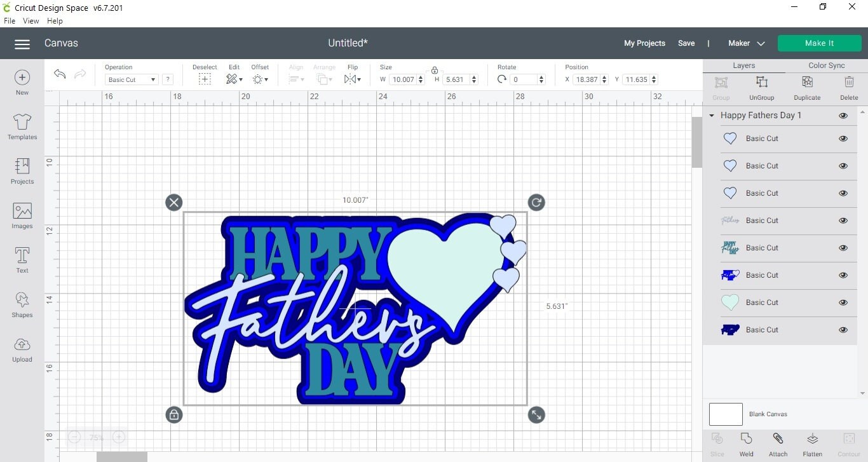
Task: Click the New project icon
Action: tap(22, 78)
